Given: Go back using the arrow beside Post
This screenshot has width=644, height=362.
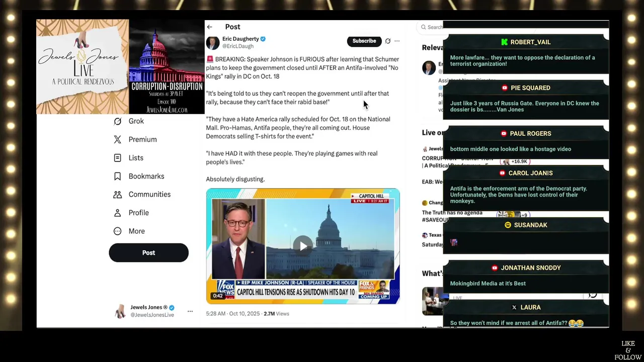Looking at the screenshot, I should (209, 27).
